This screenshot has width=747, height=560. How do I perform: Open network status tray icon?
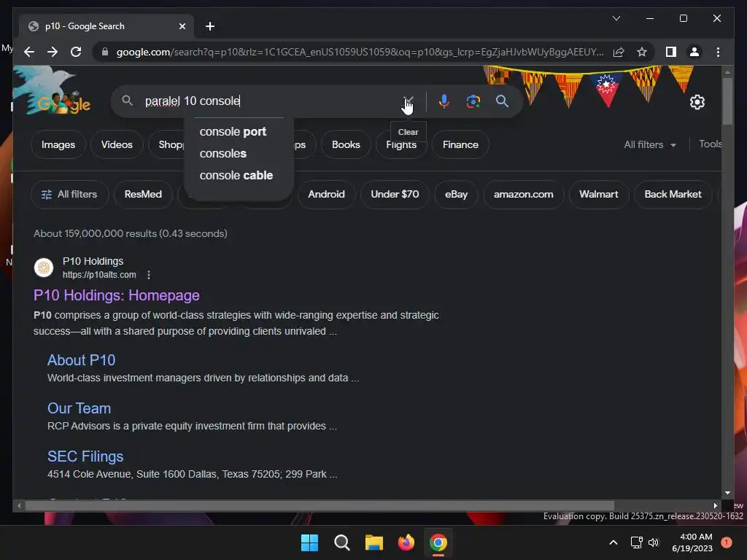click(x=636, y=542)
